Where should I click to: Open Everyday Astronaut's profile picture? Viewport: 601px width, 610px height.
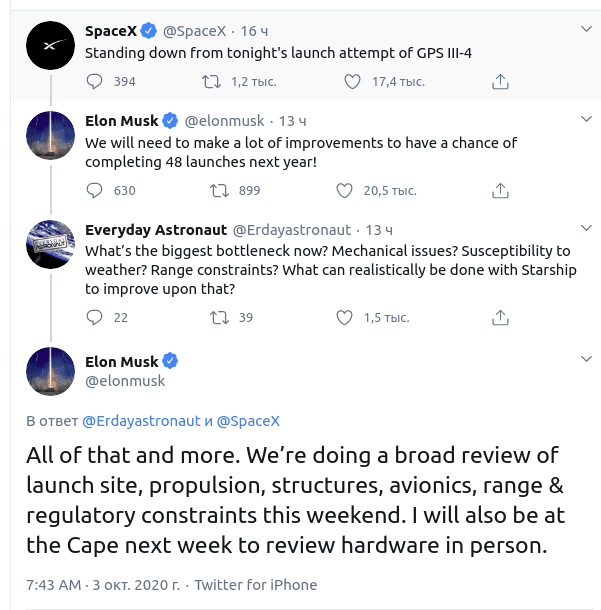pyautogui.click(x=50, y=245)
